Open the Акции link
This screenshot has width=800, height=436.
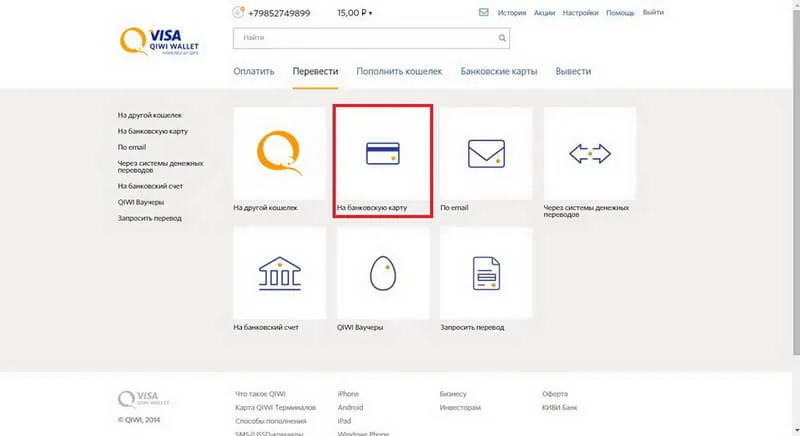[x=544, y=13]
